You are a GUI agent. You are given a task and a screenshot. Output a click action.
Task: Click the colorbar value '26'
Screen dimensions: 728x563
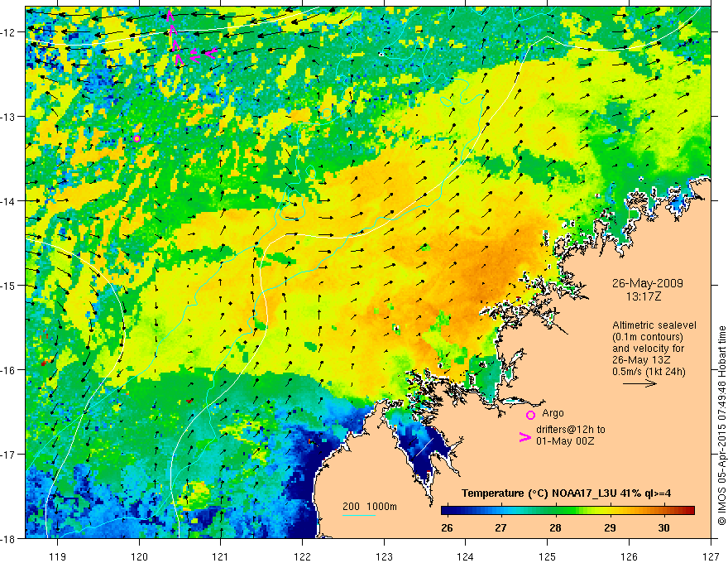(x=447, y=527)
